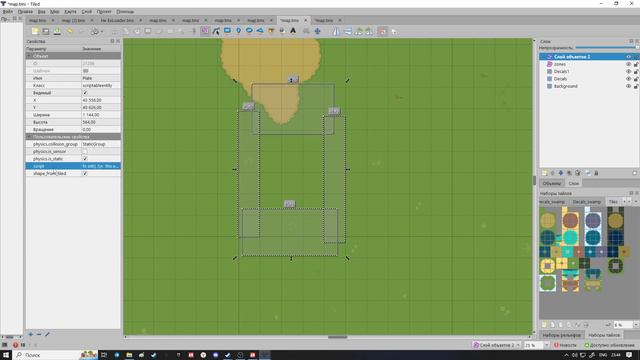Open the current layer dropdown in status bar
Image resolution: width=640 pixels, height=360 pixels.
pos(496,345)
